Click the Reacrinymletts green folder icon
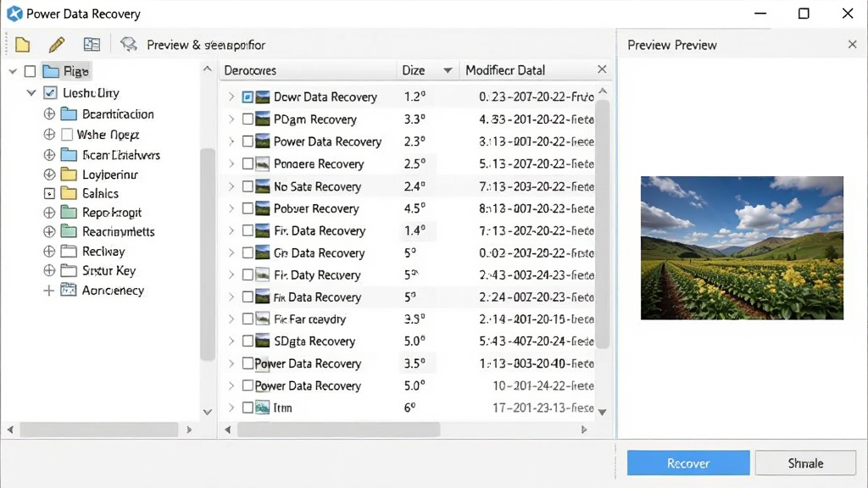 (69, 231)
